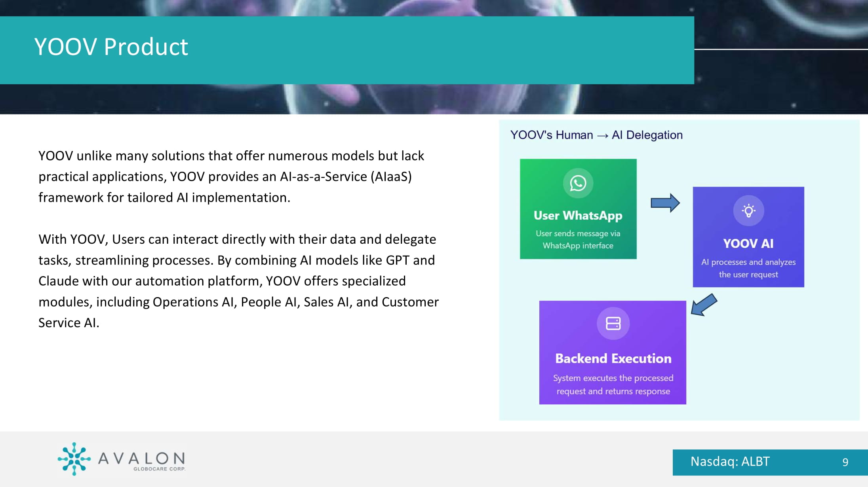Click the YOOV AI card title
The height and width of the screenshot is (487, 868).
click(x=748, y=243)
